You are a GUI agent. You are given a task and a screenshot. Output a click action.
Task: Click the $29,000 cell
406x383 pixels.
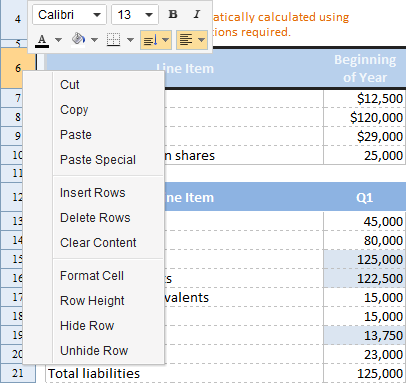(364, 136)
